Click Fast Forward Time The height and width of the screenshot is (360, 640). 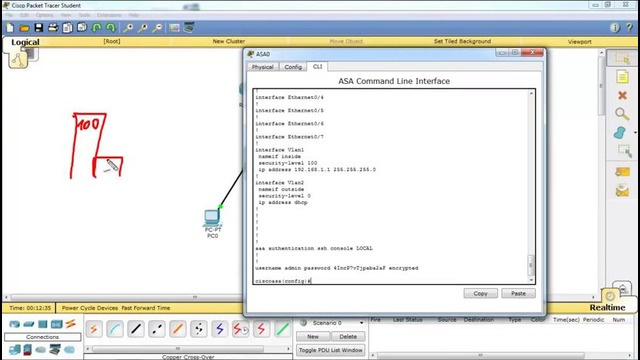tap(146, 308)
